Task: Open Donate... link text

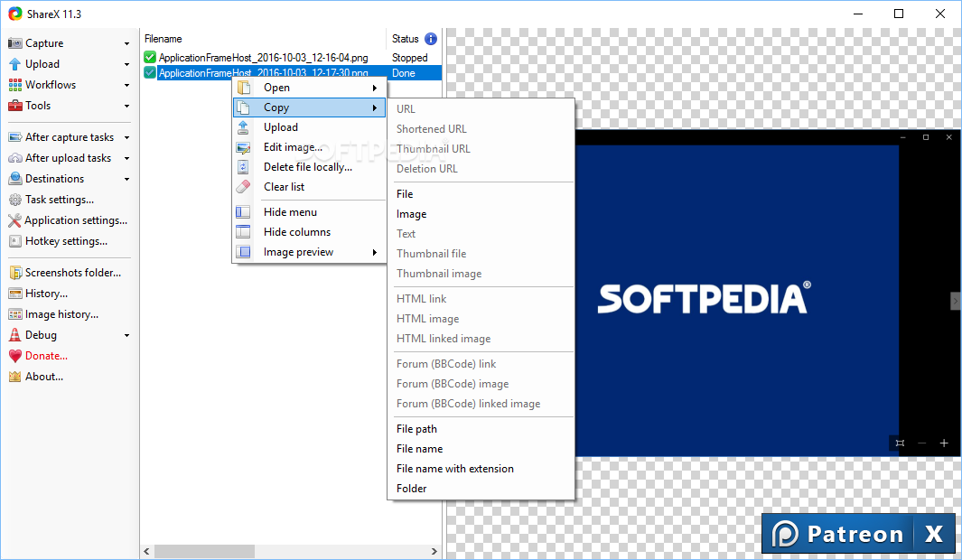Action: pos(47,356)
